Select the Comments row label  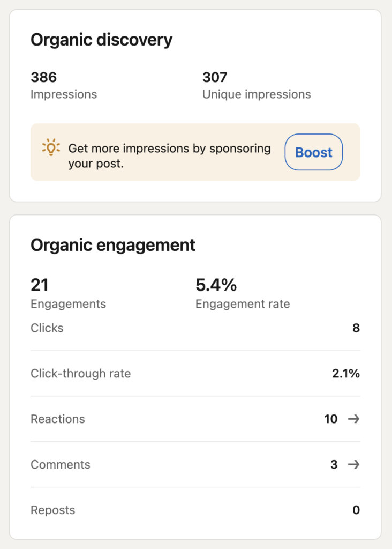[x=61, y=464]
